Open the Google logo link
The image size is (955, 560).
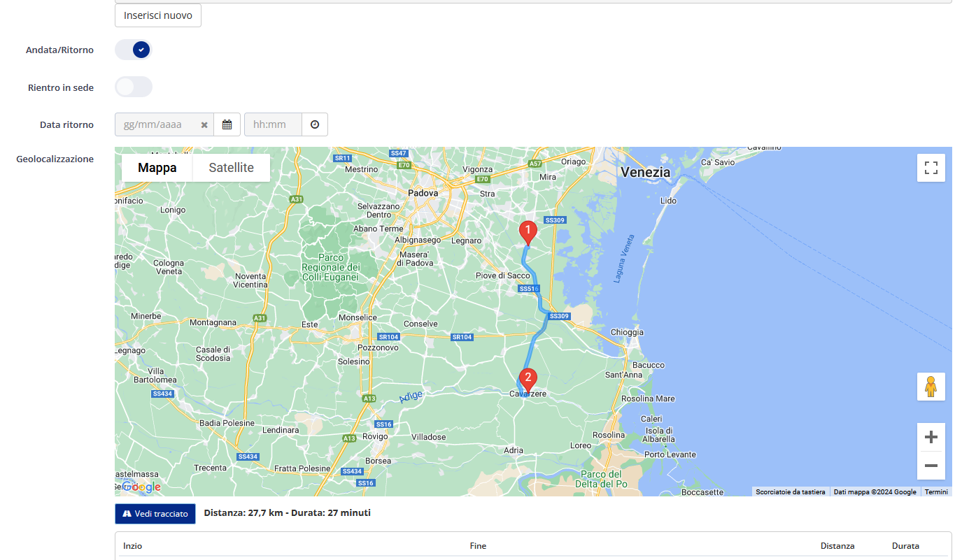[141, 487]
